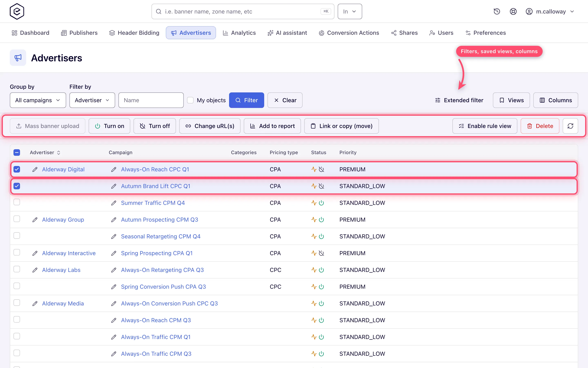
Task: Open the m.calloway user menu
Action: click(550, 11)
